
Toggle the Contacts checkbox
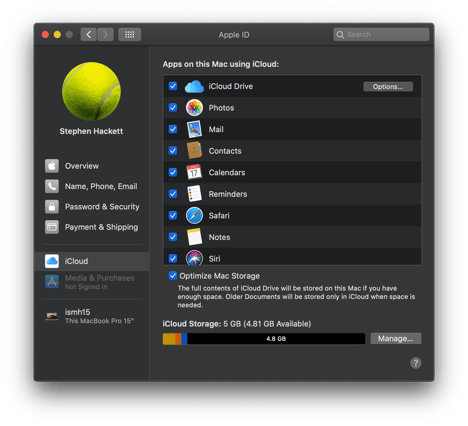(x=173, y=151)
